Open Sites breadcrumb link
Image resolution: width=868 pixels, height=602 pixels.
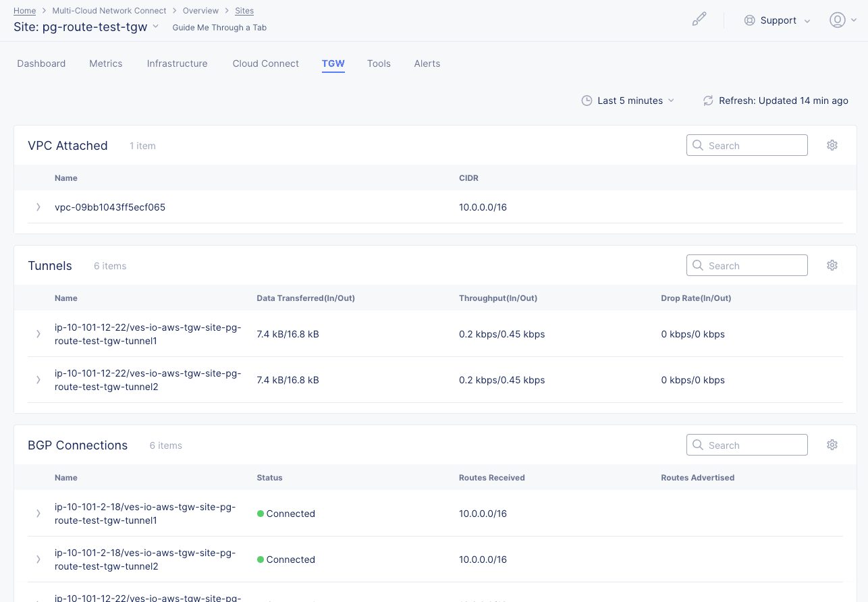(244, 11)
